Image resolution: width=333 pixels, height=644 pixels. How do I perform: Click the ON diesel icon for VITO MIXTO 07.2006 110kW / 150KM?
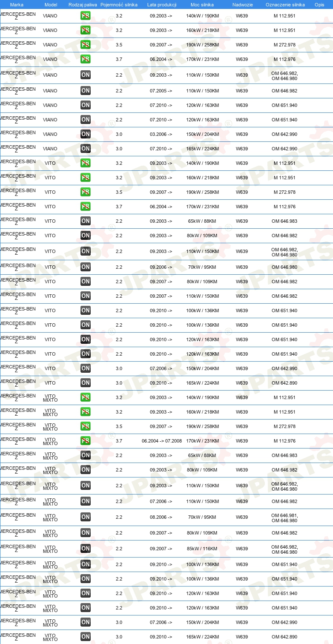[x=86, y=501]
